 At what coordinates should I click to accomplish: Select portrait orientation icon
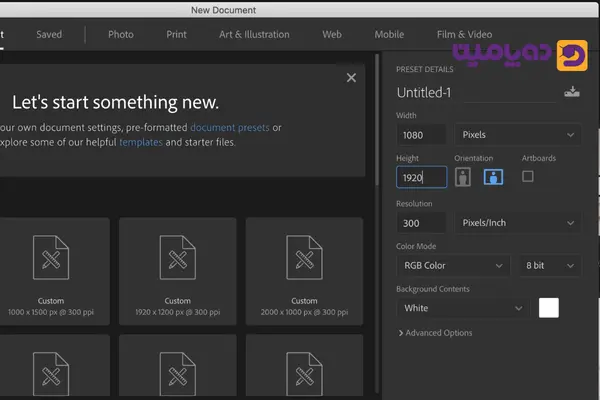(463, 177)
